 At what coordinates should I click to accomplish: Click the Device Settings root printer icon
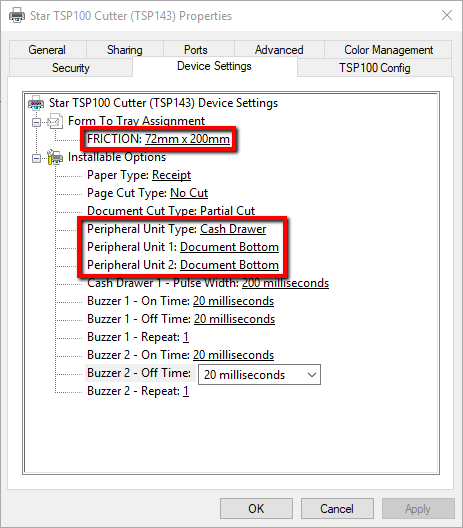[36, 103]
